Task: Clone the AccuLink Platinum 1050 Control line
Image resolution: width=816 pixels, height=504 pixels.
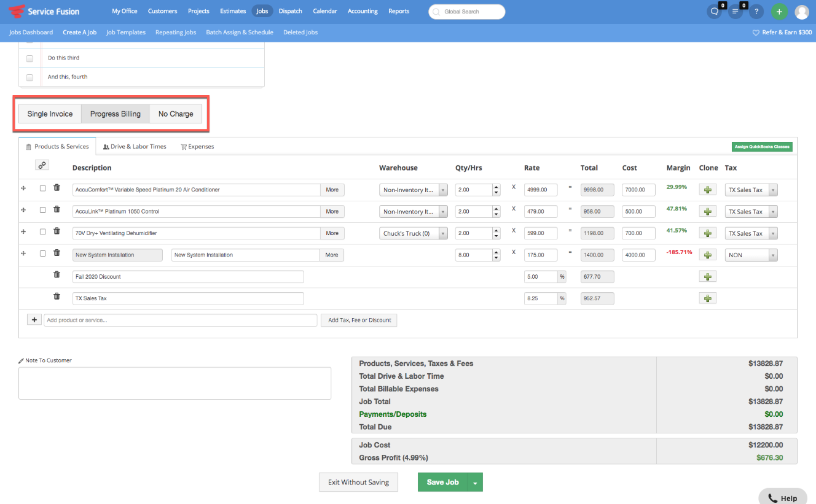Action: click(x=708, y=211)
